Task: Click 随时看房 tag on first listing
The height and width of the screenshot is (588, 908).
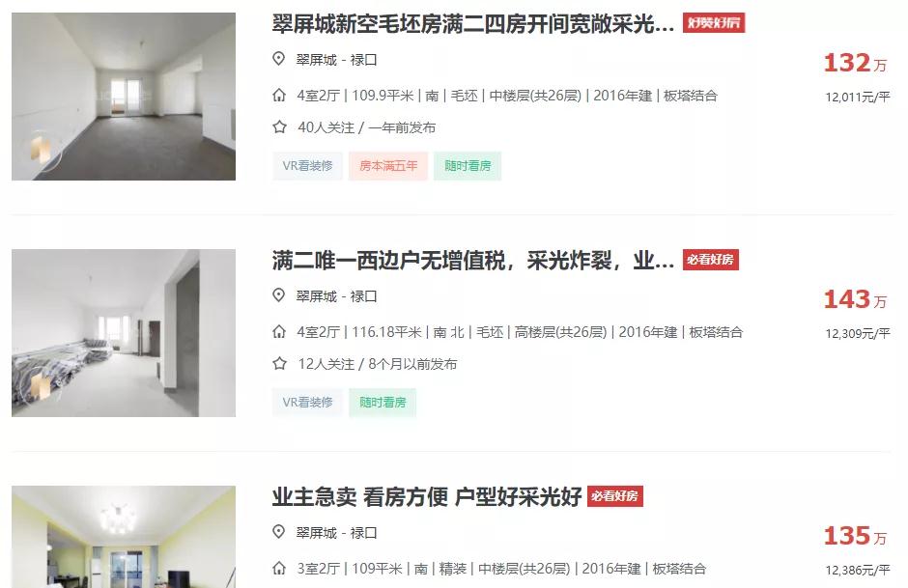Action: click(x=468, y=166)
